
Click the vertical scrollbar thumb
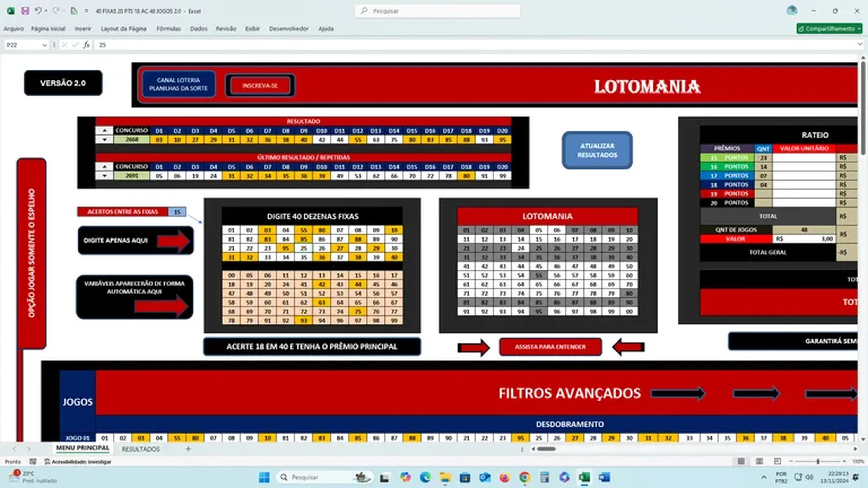click(863, 108)
